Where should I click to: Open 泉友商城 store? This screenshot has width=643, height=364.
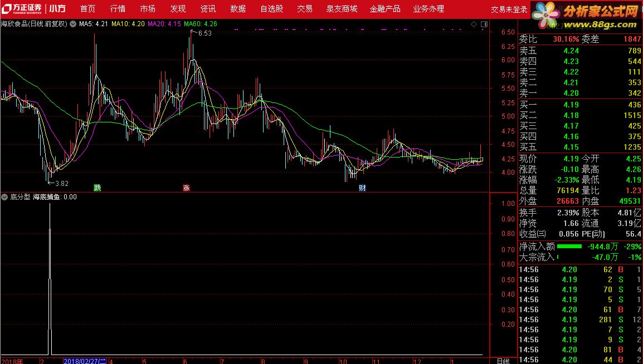pos(342,8)
